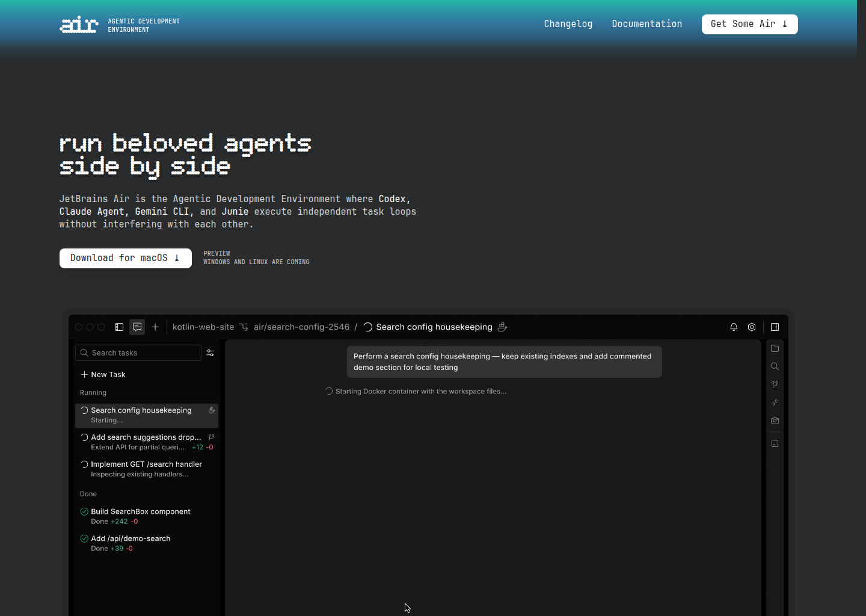Screen dimensions: 866x616
Task: Open notifications via the bell icon
Action: [734, 327]
